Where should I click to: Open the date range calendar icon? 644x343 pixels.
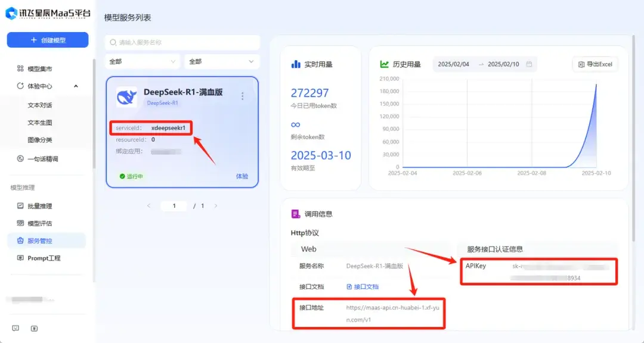click(529, 64)
